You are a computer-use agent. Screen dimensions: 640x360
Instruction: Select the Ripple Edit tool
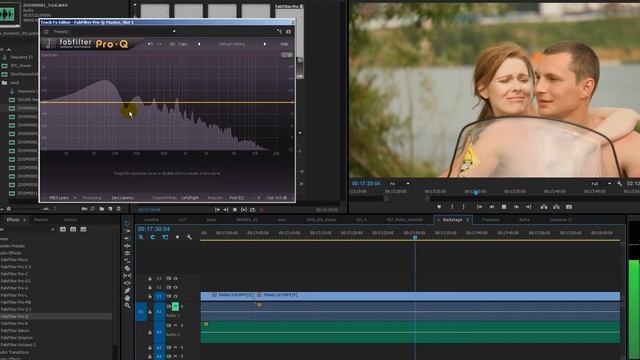tap(127, 246)
